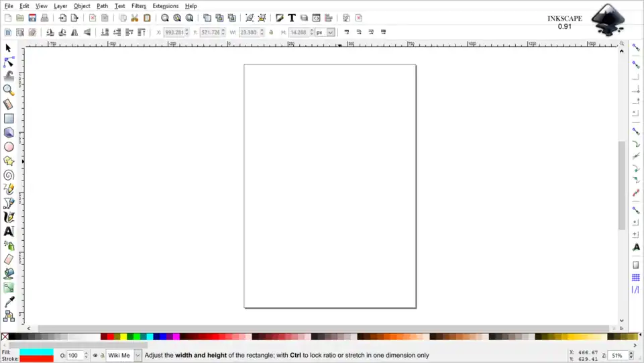Toggle the layer lock icon
This screenshot has height=363, width=644.
pyautogui.click(x=102, y=356)
